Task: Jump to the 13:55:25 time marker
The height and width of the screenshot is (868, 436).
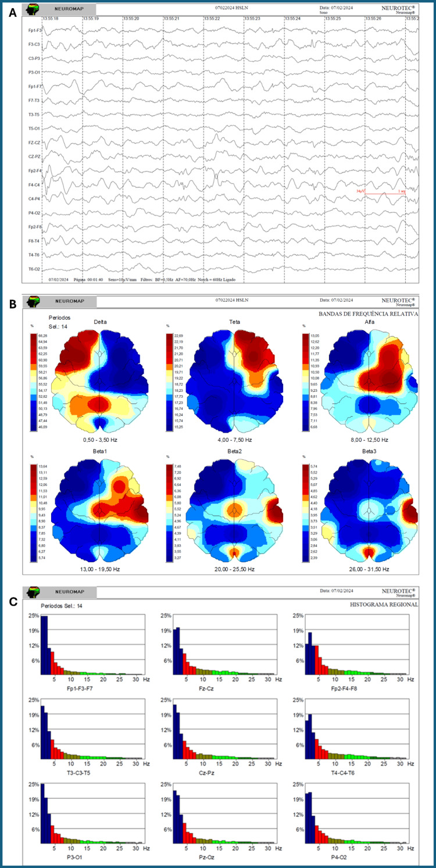Action: point(333,19)
